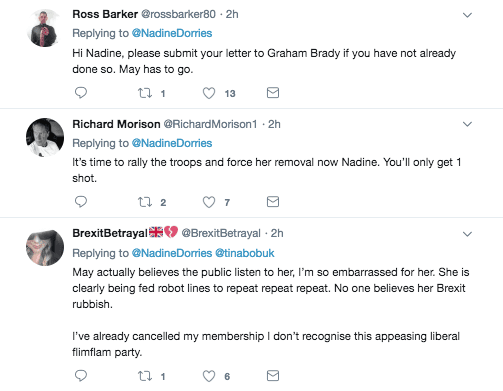This screenshot has height=391, width=503.
Task: Send Ross Barker's tweet via direct message
Action: (x=273, y=93)
